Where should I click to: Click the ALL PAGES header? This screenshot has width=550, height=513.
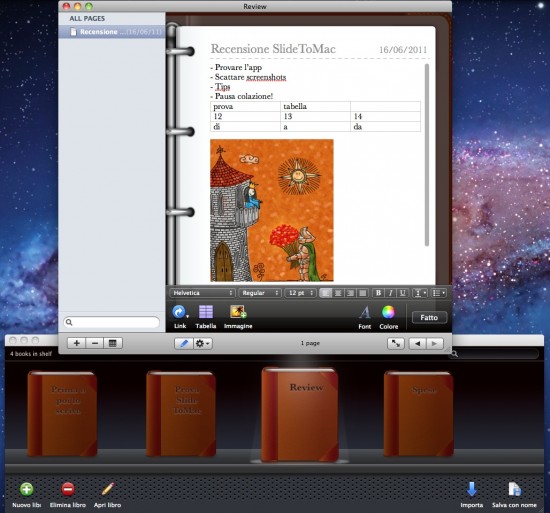[x=87, y=18]
